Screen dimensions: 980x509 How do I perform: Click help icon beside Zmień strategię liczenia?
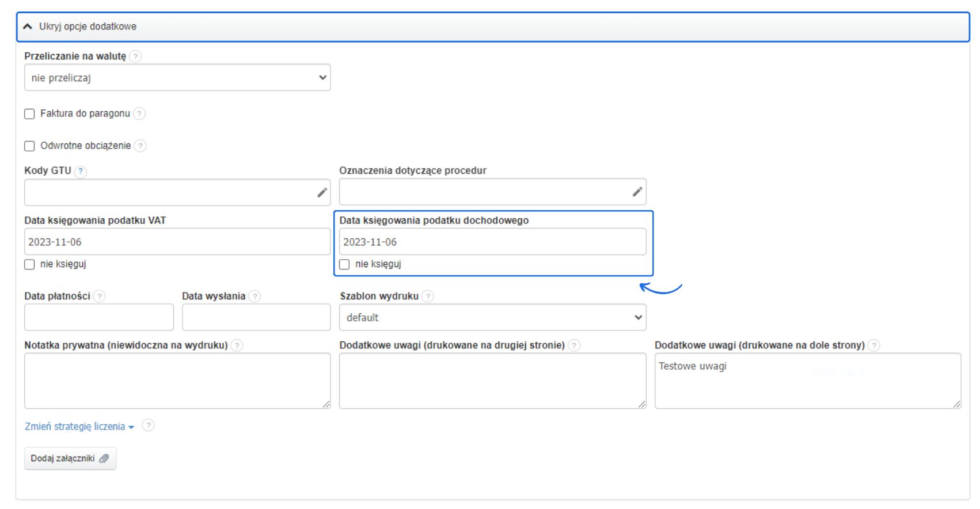(x=148, y=426)
